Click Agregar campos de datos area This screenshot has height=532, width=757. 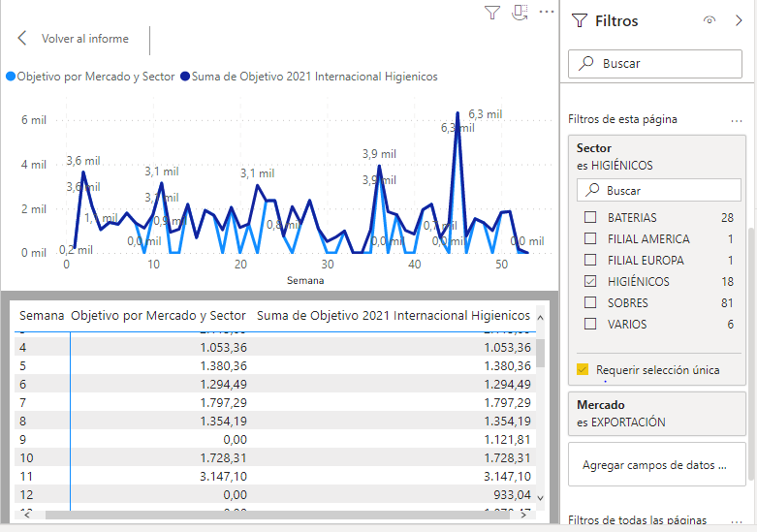pos(657,464)
